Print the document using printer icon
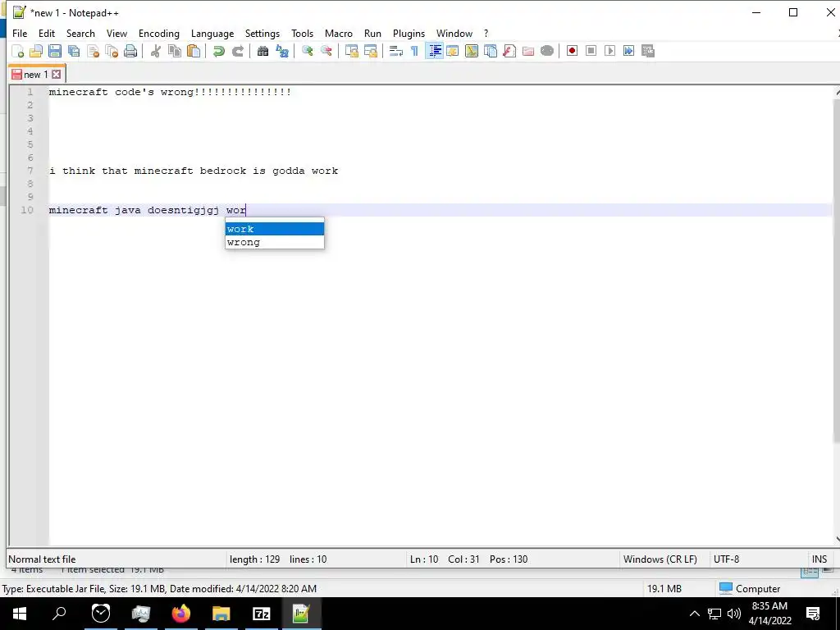This screenshot has width=840, height=630. tap(130, 51)
